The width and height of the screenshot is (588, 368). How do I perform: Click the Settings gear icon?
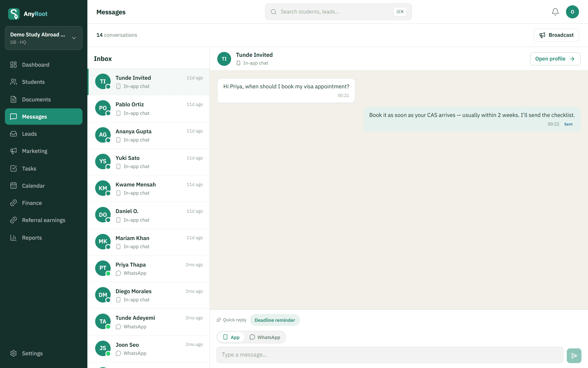13,353
